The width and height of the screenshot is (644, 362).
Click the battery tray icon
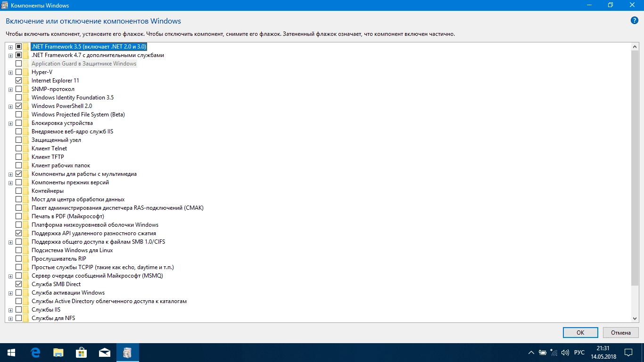click(543, 353)
